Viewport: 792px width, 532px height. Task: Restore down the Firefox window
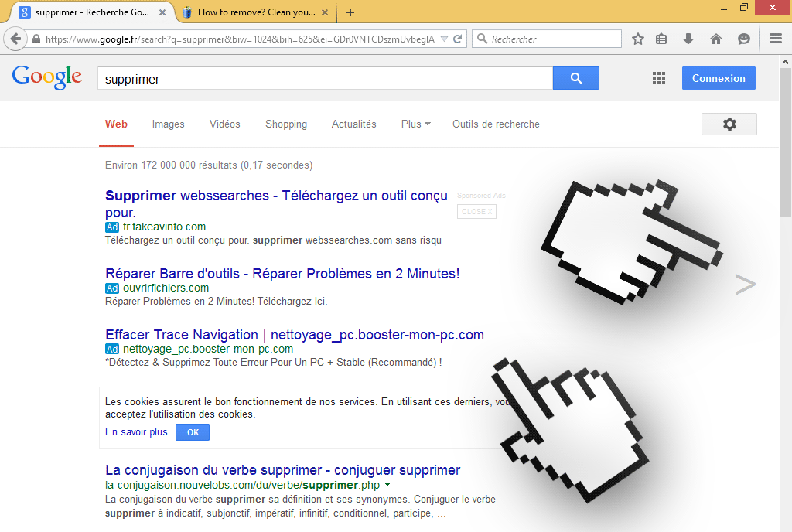[x=743, y=8]
